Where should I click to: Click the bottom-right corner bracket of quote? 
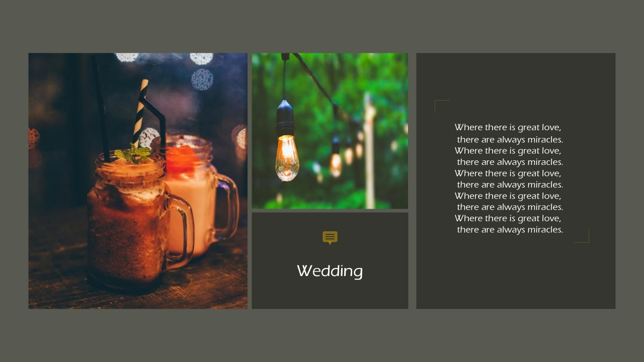[582, 236]
